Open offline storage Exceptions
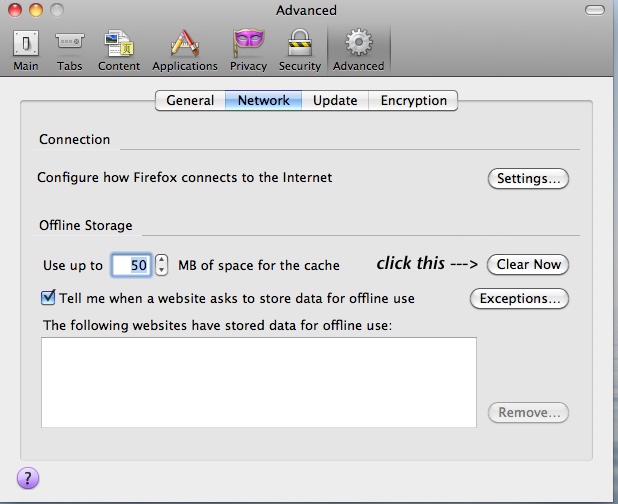The height and width of the screenshot is (504, 618). (519, 299)
